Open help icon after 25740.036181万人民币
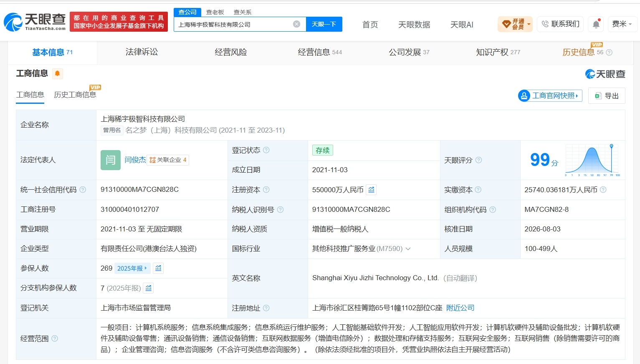This screenshot has width=640, height=364. (x=603, y=190)
